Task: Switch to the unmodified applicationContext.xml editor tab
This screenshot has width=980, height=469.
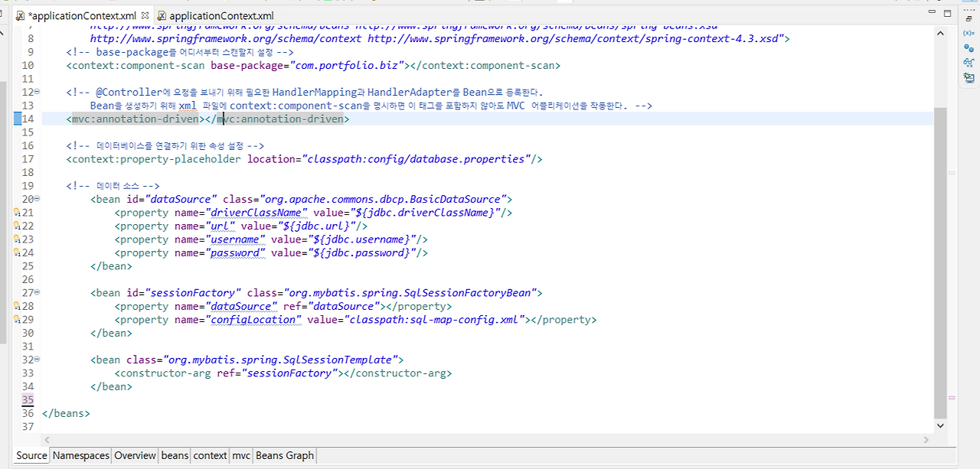Action: point(215,15)
